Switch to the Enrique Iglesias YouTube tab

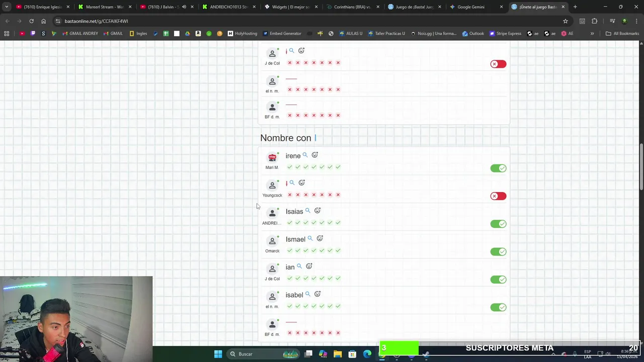click(x=42, y=7)
